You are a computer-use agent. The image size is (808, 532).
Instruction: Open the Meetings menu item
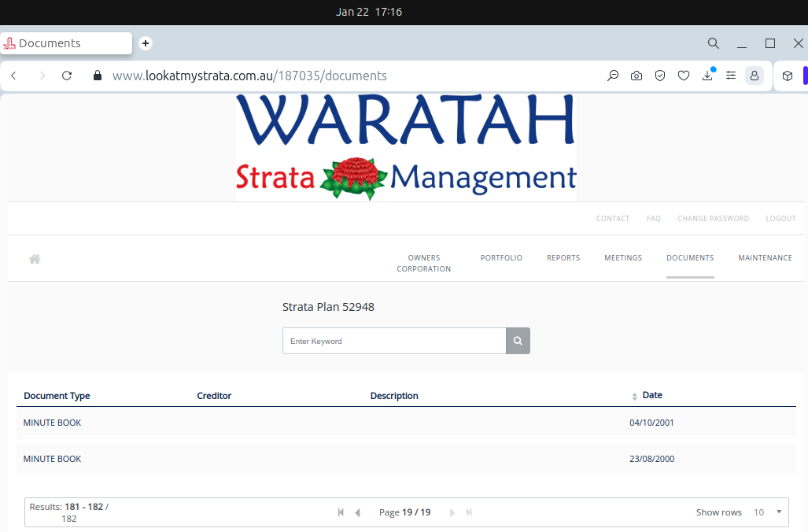(623, 258)
